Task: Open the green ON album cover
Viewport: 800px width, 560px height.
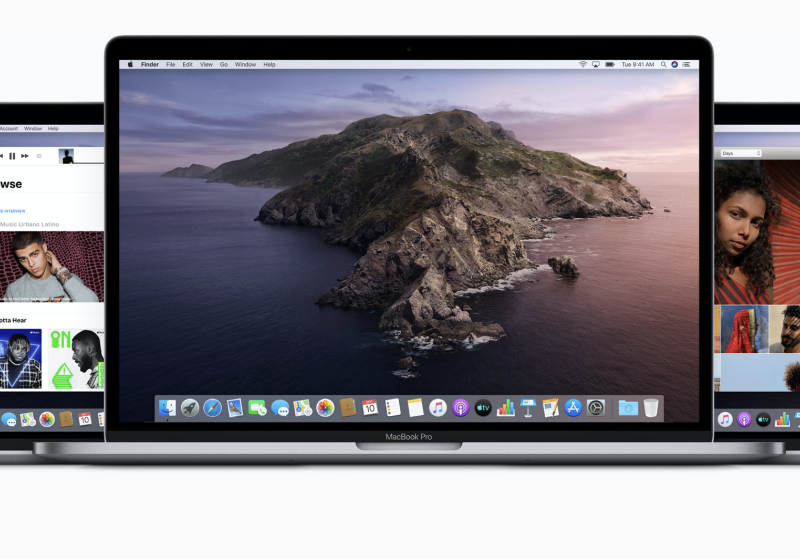Action: [x=77, y=359]
